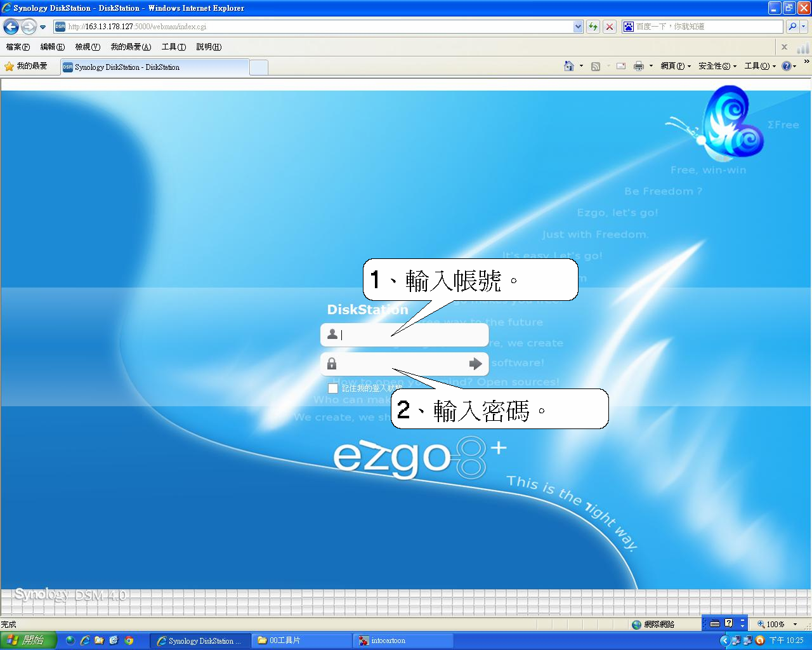
Task: Open the recent pages dropdown arrow
Action: (43, 27)
